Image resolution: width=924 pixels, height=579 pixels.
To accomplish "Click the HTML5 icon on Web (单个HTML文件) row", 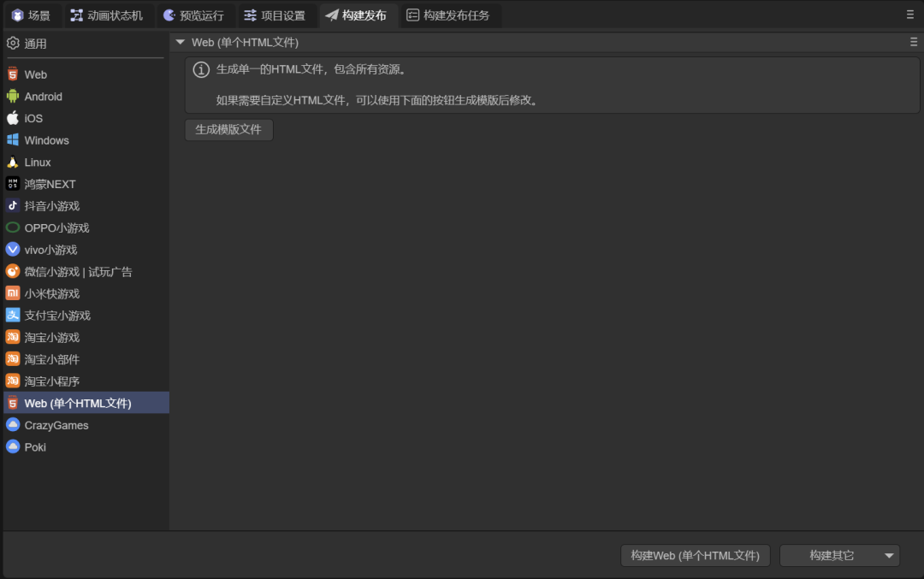I will [x=12, y=403].
